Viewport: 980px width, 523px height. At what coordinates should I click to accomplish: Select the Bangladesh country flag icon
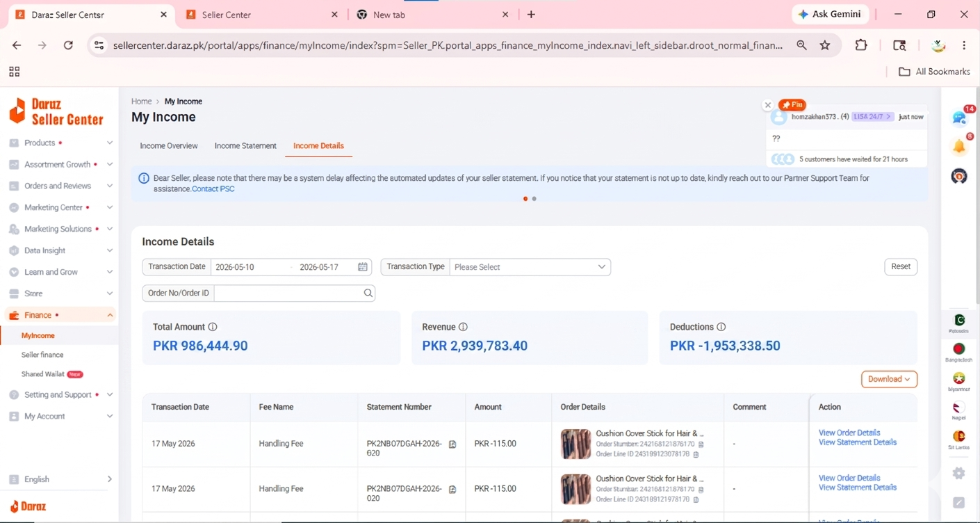click(959, 349)
